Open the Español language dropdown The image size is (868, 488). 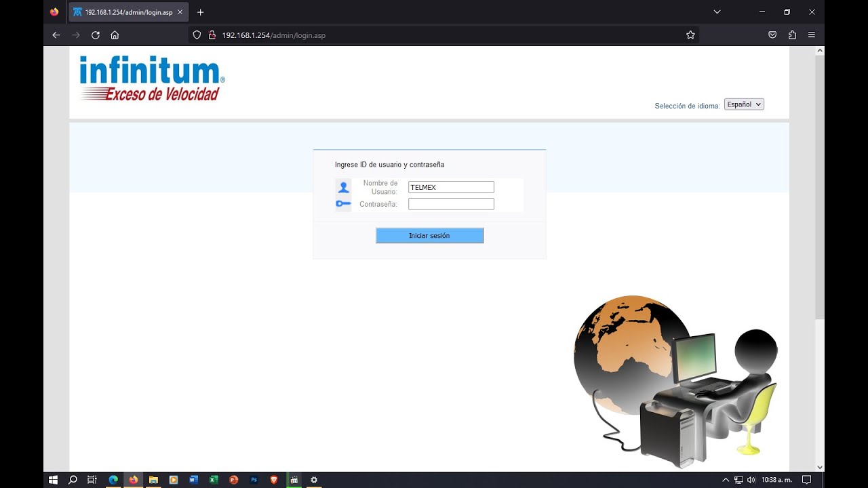(x=744, y=104)
